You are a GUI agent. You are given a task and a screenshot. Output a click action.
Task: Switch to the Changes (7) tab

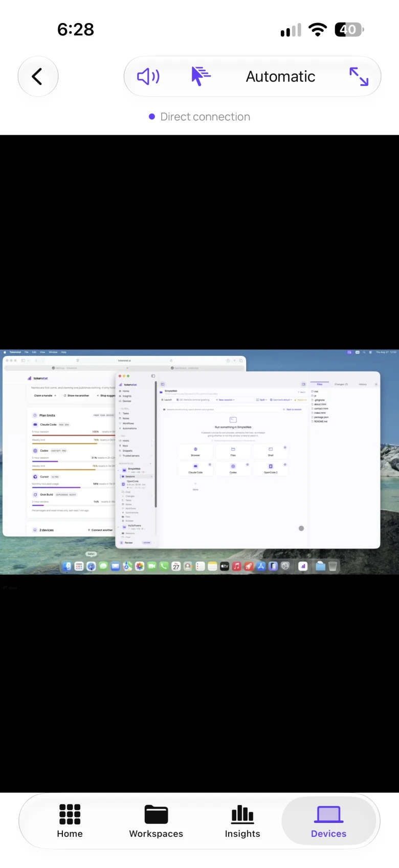click(341, 384)
